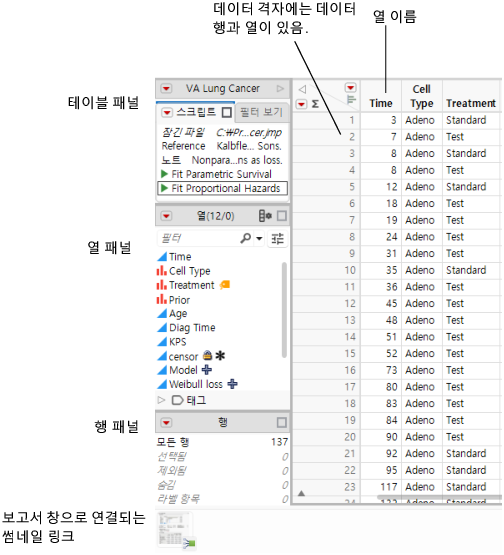Switch to the 필터 보기 tab

point(261,113)
